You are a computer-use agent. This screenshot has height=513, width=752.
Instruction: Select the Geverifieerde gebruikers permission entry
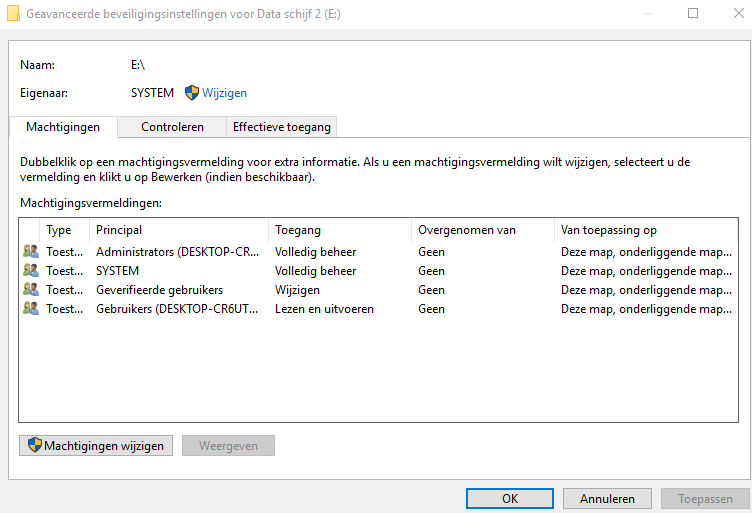(159, 290)
